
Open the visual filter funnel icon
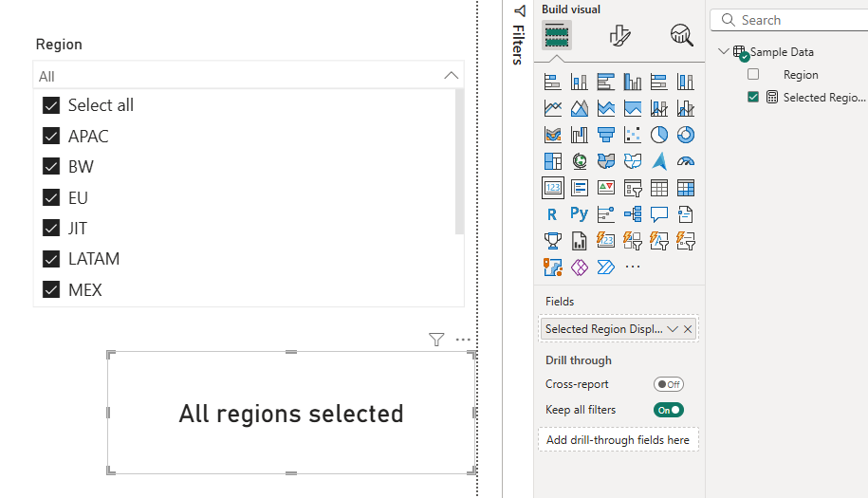tap(436, 340)
